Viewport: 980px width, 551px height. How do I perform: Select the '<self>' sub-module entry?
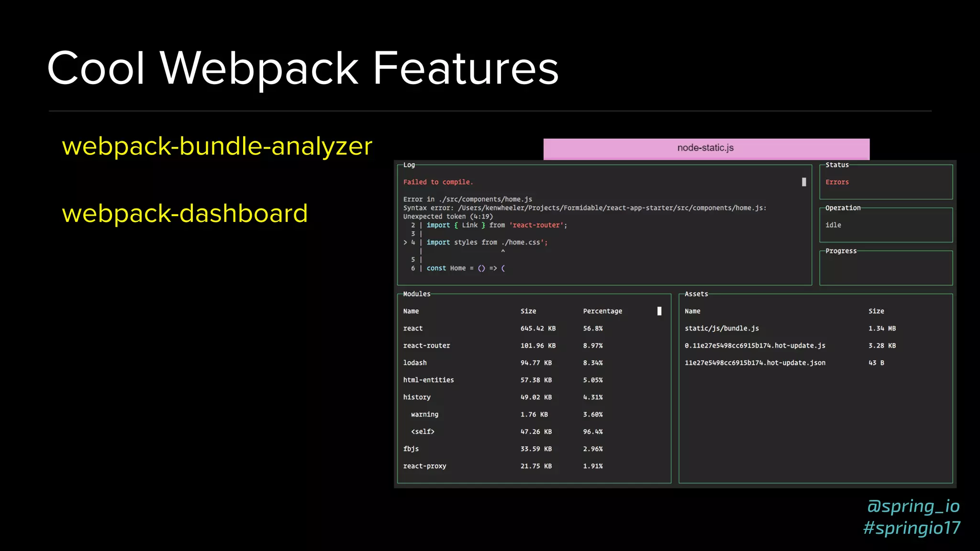click(x=423, y=432)
